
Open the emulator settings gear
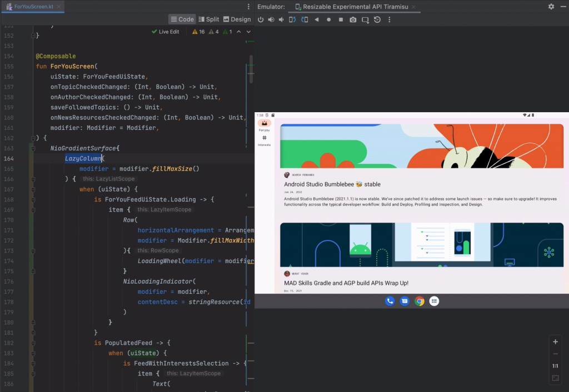coord(551,7)
